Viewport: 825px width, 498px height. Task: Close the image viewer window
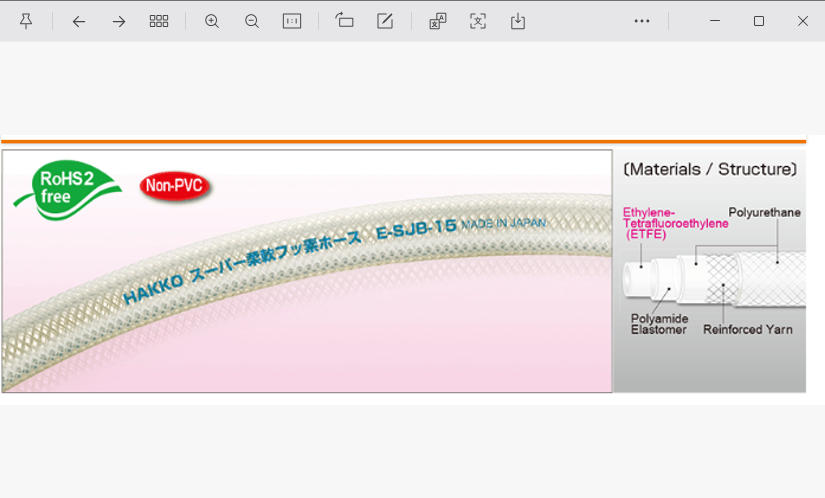click(x=802, y=21)
